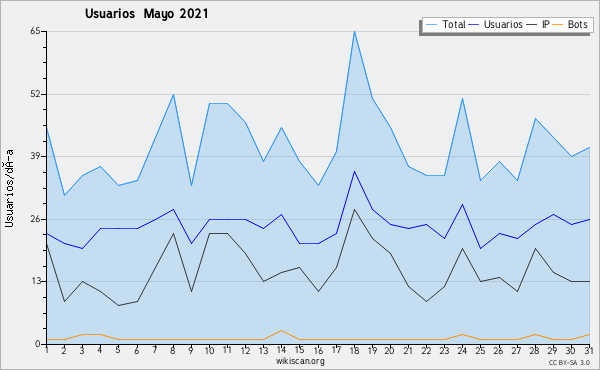Select the "Usuarios" legend label
The image size is (600, 370).
[503, 24]
